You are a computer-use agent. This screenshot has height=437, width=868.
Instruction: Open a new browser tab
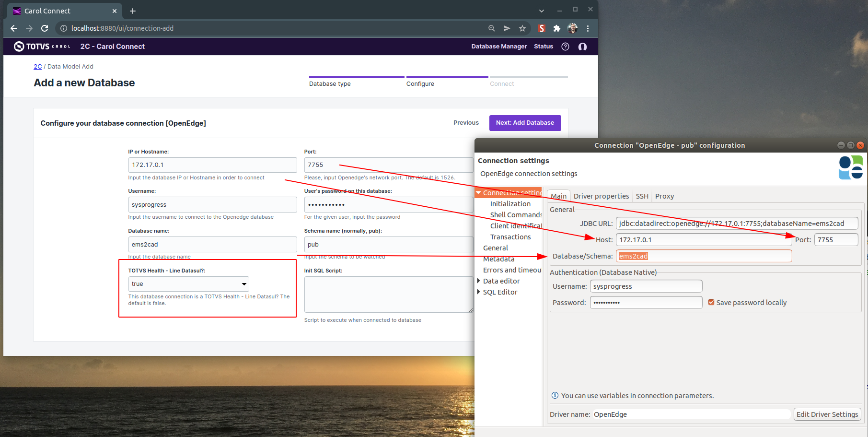(x=133, y=11)
